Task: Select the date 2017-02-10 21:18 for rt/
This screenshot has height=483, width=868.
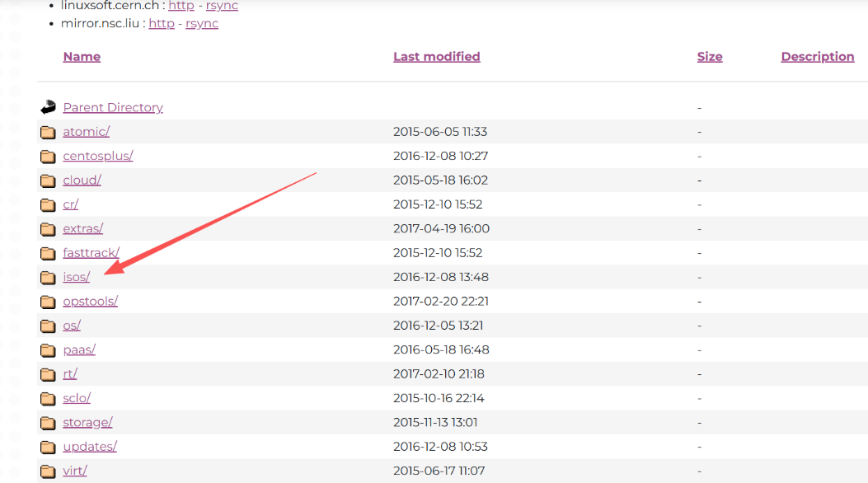Action: pos(439,374)
